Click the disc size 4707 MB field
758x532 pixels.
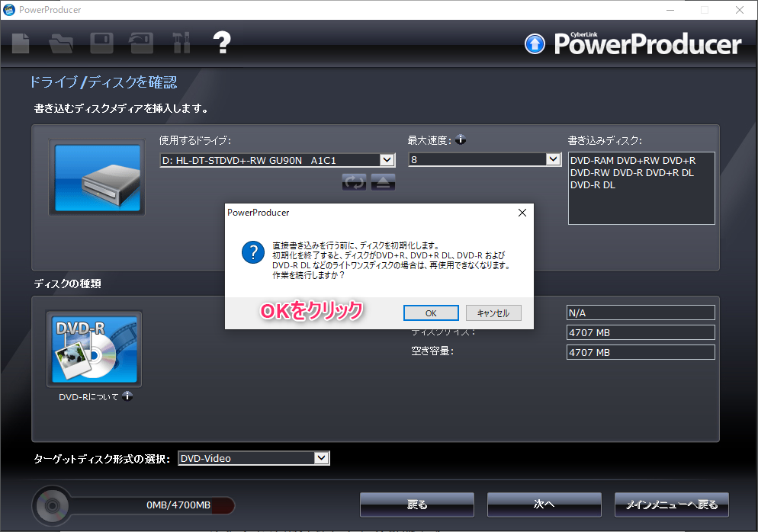coord(641,332)
